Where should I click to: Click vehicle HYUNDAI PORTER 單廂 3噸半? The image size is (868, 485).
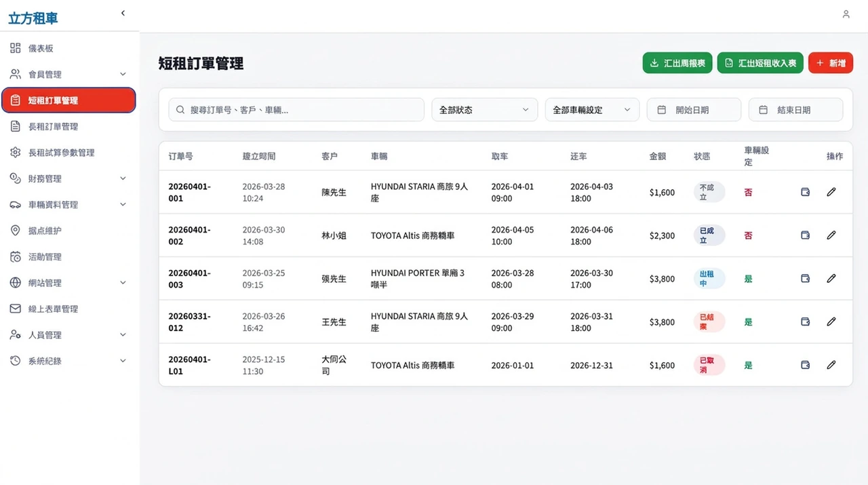click(x=418, y=279)
